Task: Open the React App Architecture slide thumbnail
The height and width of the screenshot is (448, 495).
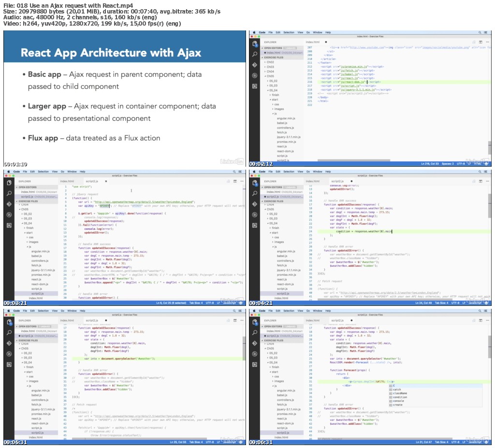Action: [125, 99]
